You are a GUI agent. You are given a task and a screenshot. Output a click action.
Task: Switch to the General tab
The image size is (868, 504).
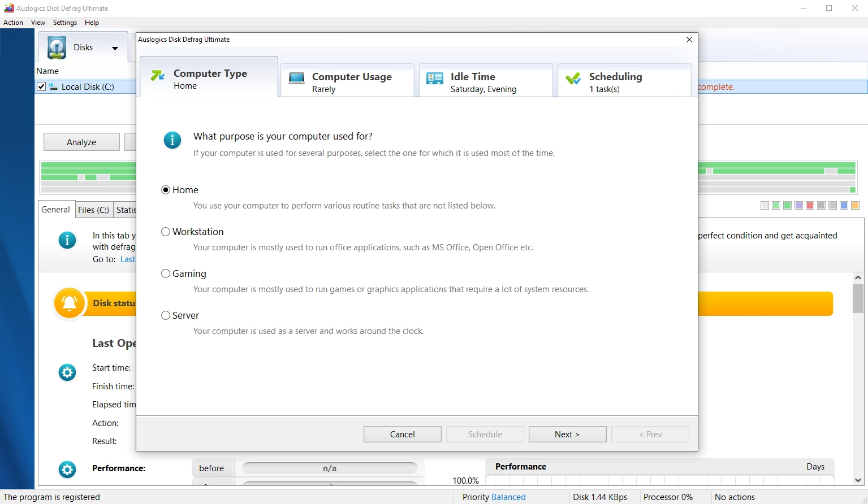(x=55, y=210)
